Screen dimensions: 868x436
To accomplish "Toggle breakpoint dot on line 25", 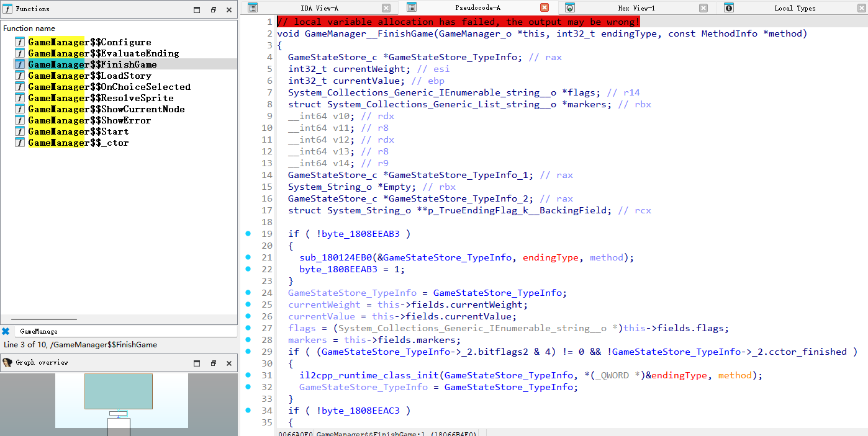I will pos(248,305).
